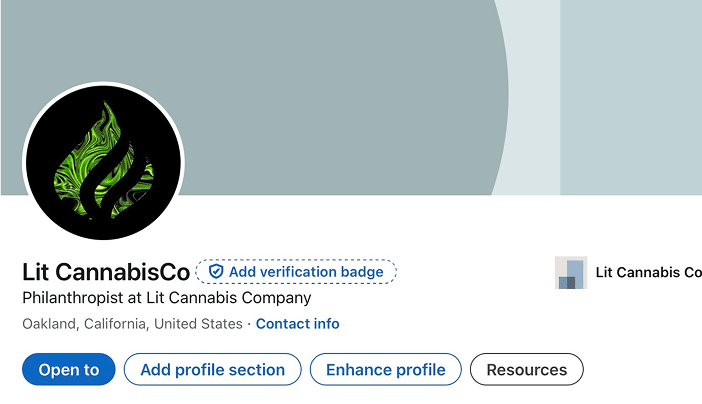Open the Resources menu
Image resolution: width=702 pixels, height=404 pixels.
[526, 369]
